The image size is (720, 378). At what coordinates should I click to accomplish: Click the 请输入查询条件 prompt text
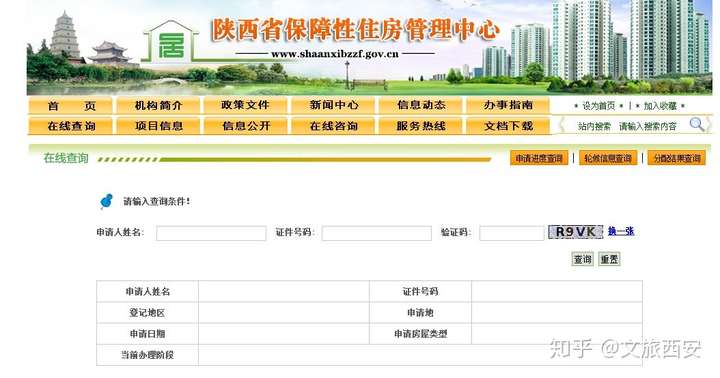pyautogui.click(x=157, y=201)
